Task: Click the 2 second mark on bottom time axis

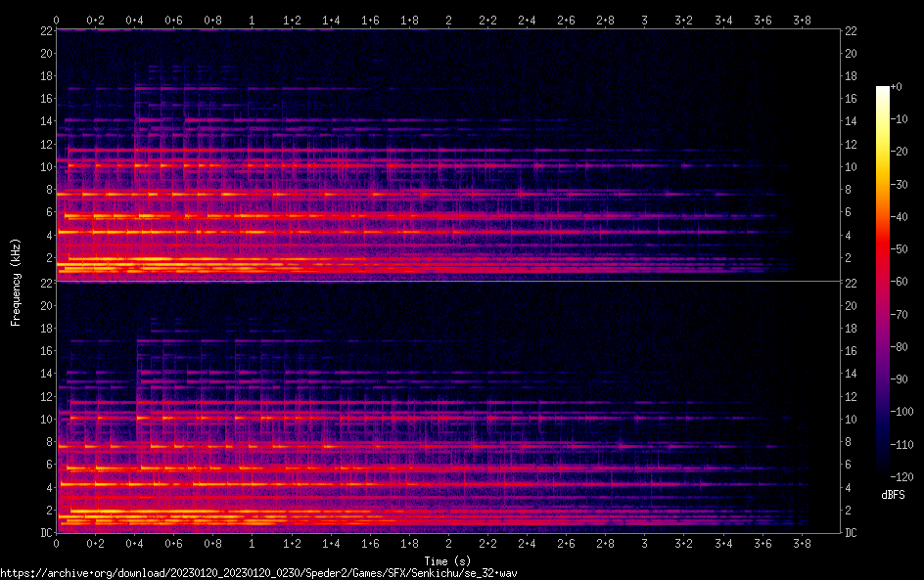Action: pos(448,543)
